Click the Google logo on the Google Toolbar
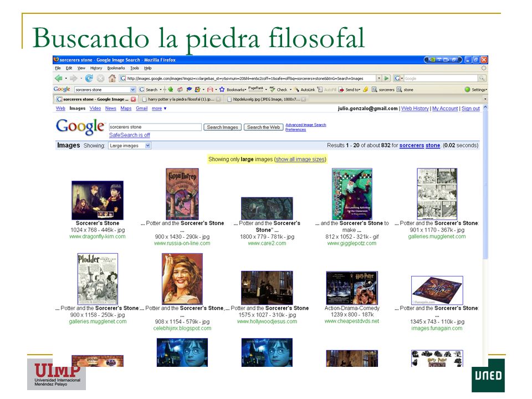Image resolution: width=532 pixels, height=399 pixels. click(62, 89)
